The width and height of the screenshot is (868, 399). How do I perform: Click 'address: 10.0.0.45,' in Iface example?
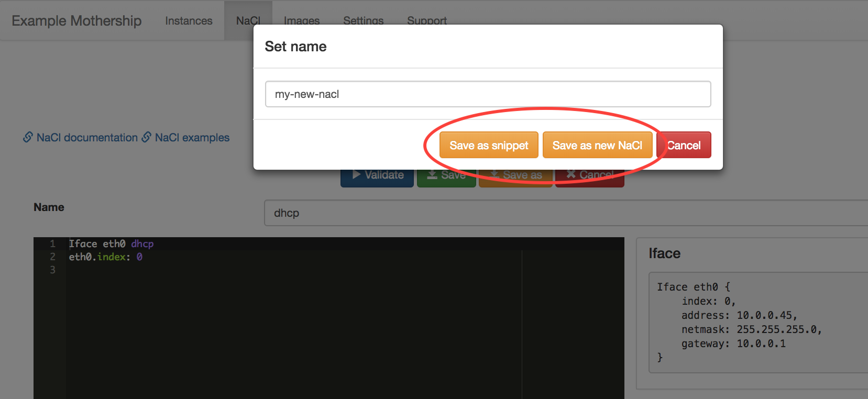pyautogui.click(x=739, y=316)
